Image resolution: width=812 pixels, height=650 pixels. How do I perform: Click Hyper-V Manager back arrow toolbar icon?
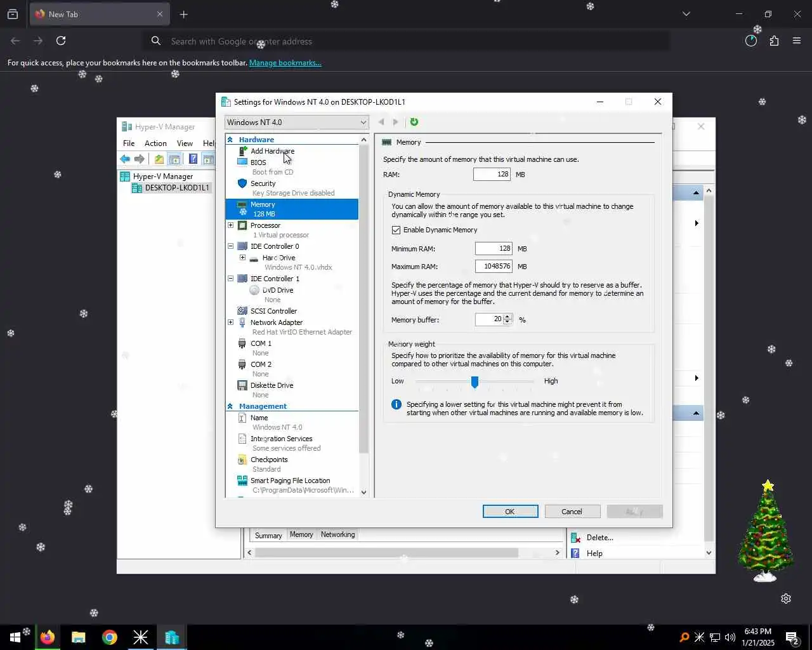coord(125,159)
